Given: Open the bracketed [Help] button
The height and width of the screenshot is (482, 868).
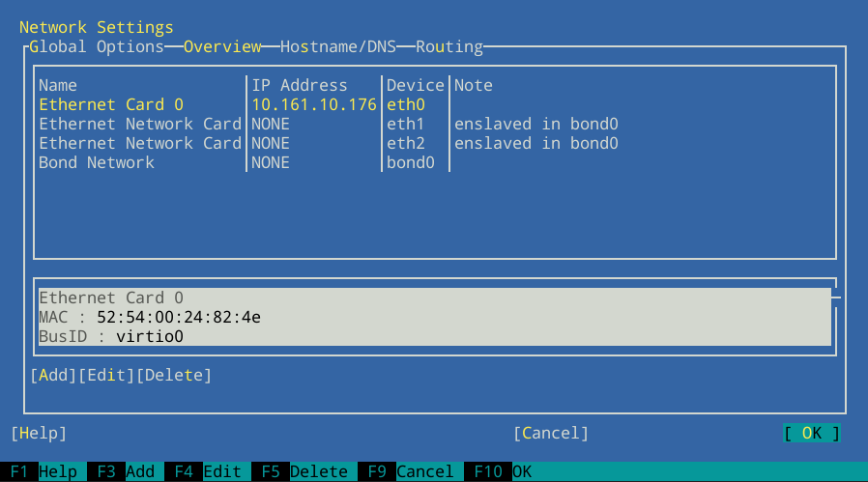Looking at the screenshot, I should pos(39,433).
